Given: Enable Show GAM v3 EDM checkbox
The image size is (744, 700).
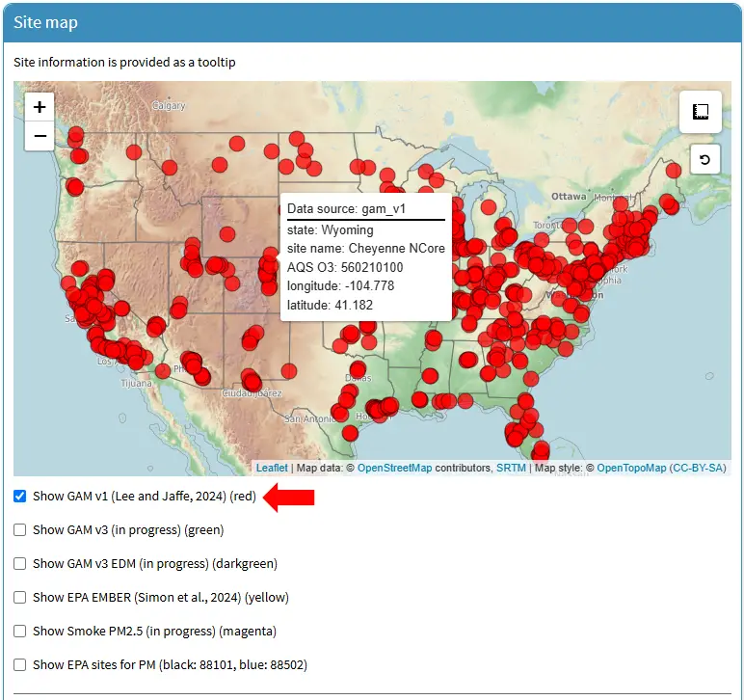Looking at the screenshot, I should (x=20, y=563).
